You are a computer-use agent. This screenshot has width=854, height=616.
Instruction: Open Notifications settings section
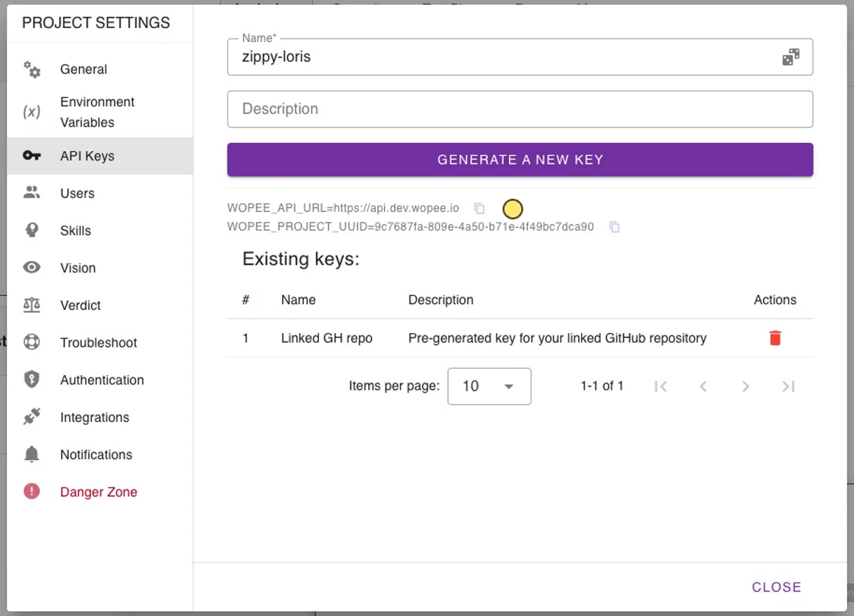[100, 454]
